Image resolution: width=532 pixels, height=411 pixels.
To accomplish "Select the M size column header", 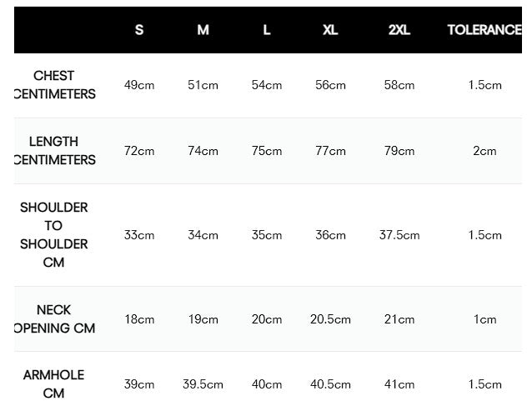I will click(x=203, y=30).
